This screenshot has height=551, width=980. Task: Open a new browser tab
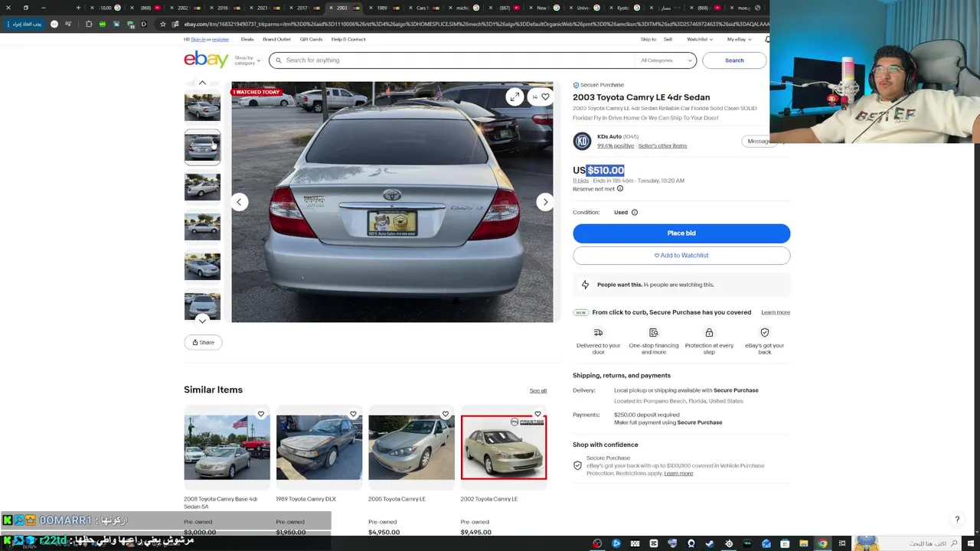pos(78,8)
